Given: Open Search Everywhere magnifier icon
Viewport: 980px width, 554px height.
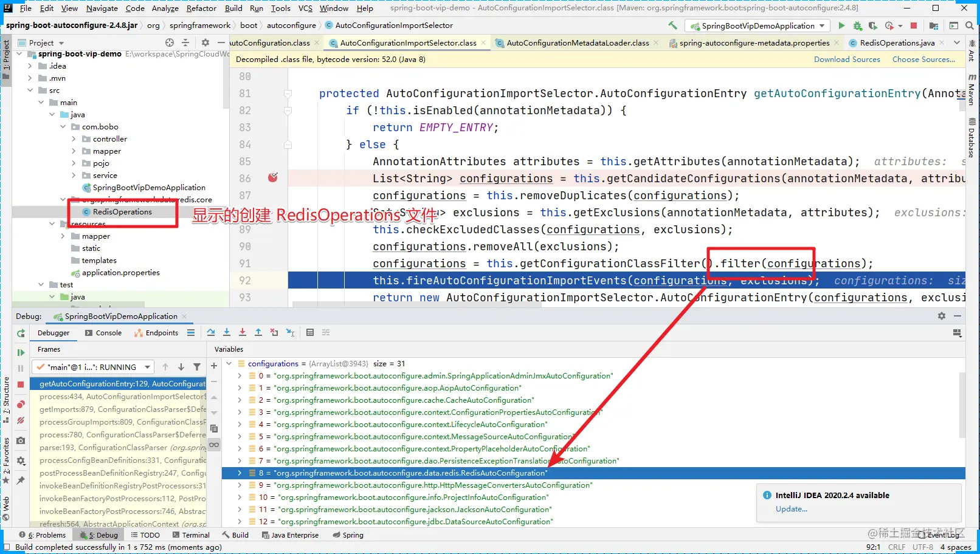Looking at the screenshot, I should [x=970, y=26].
